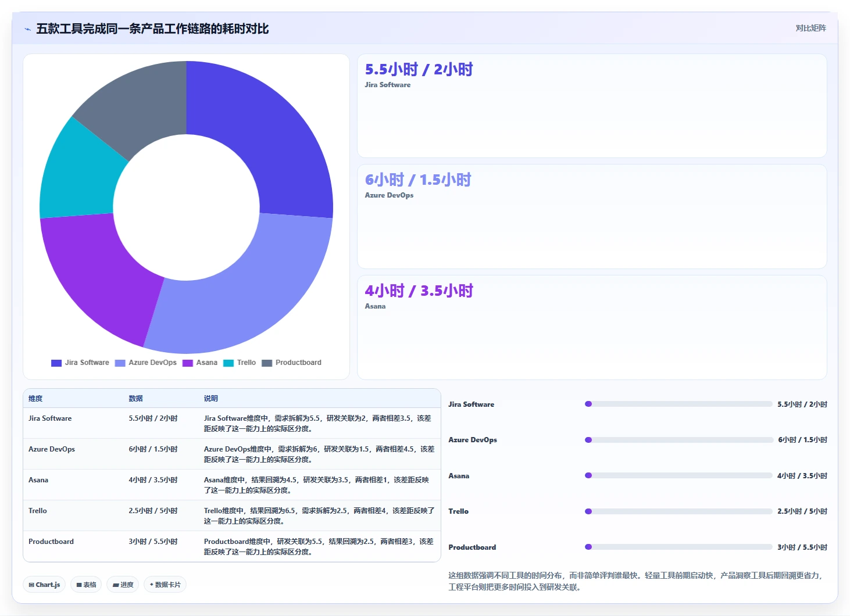Screen dimensions: 850x616
Task: Click the 数据卡片 tag chip
Action: pos(165,585)
